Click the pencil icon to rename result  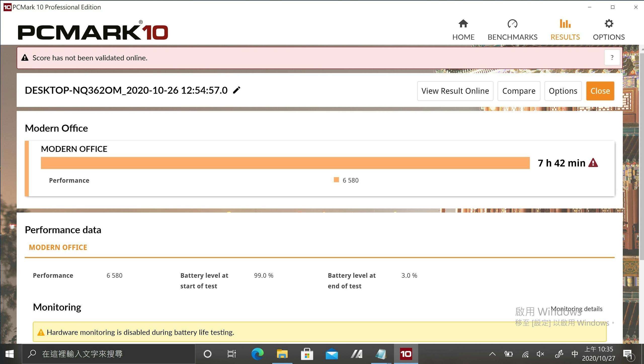pos(236,90)
